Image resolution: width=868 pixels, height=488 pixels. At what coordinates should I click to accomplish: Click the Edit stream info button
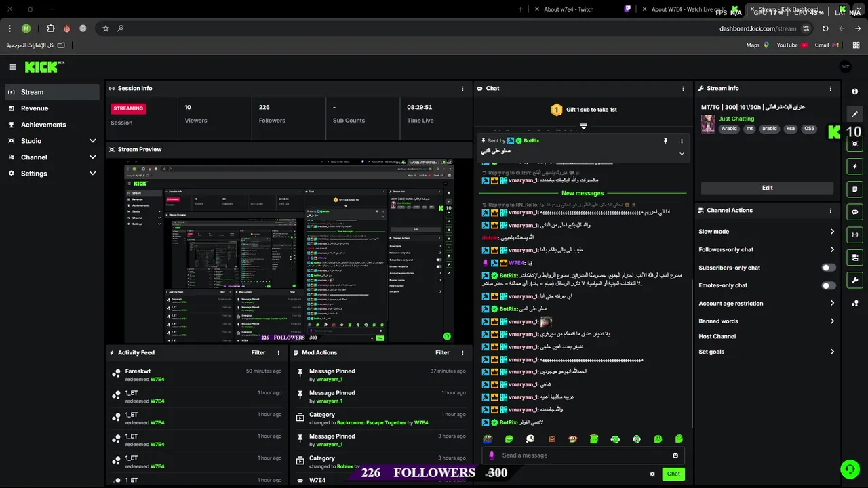click(x=767, y=188)
